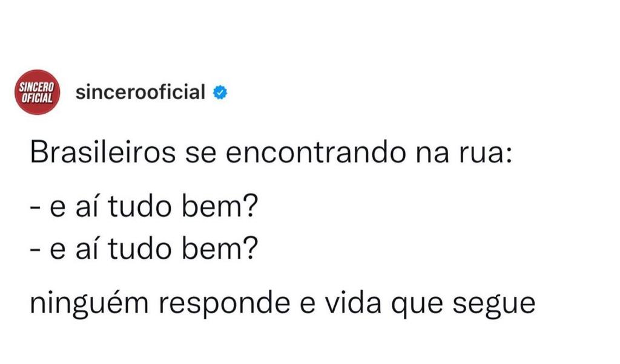The image size is (620, 364).
Task: Click 'tudo' in the first dialogue line
Action: (140, 206)
